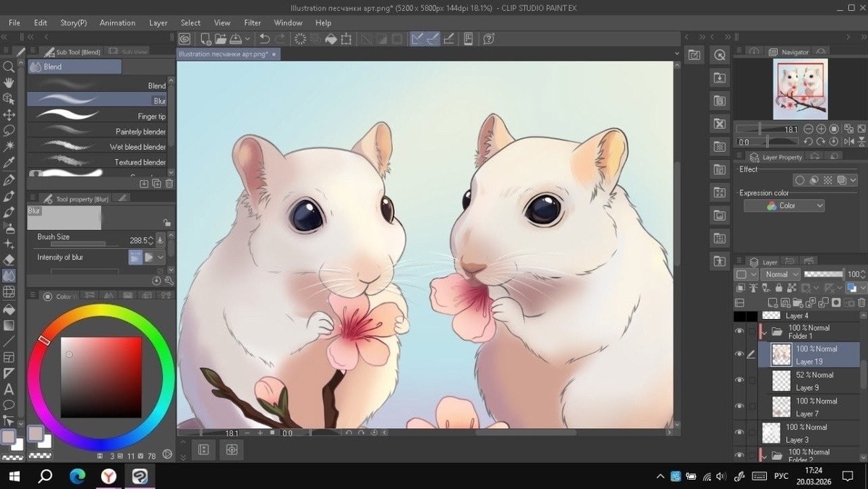Screen dimensions: 868x489
Task: Hide Layer 19 visibility eye
Action: [x=739, y=354]
